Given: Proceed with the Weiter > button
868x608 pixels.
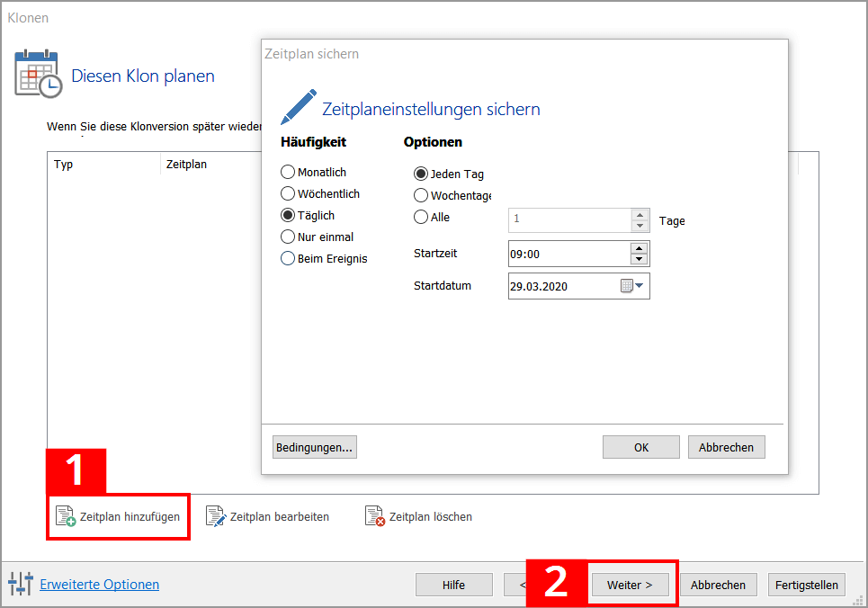Looking at the screenshot, I should (x=630, y=585).
